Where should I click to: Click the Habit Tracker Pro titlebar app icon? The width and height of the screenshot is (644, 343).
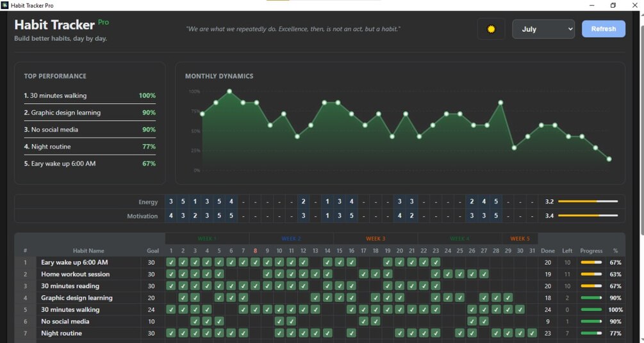click(4, 5)
